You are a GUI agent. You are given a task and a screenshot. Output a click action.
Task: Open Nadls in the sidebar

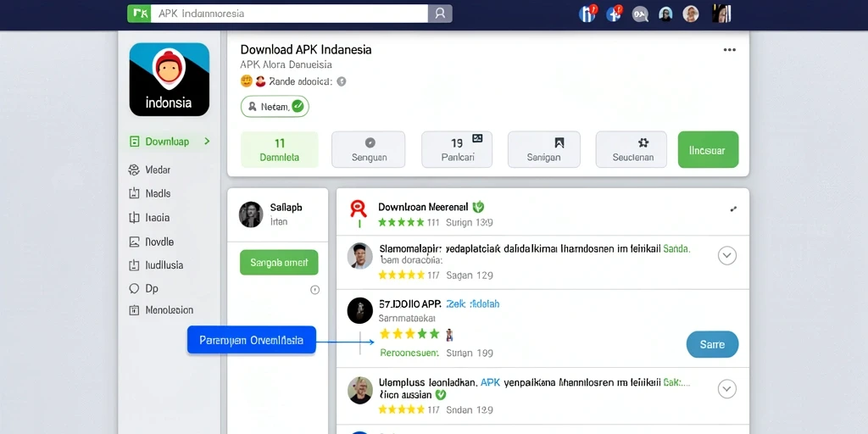click(158, 194)
